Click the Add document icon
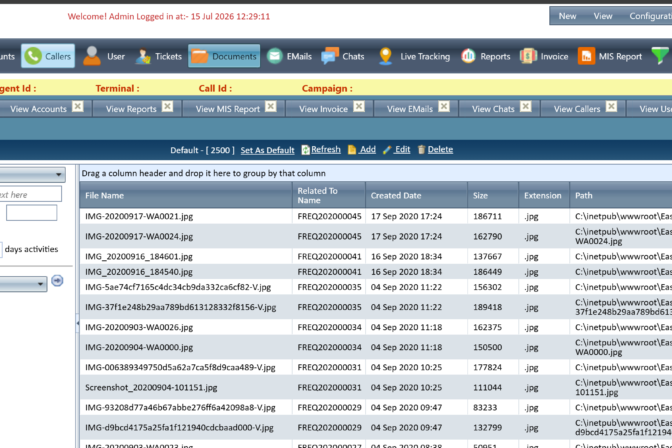Viewport: 672px width, 448px height. pyautogui.click(x=352, y=150)
